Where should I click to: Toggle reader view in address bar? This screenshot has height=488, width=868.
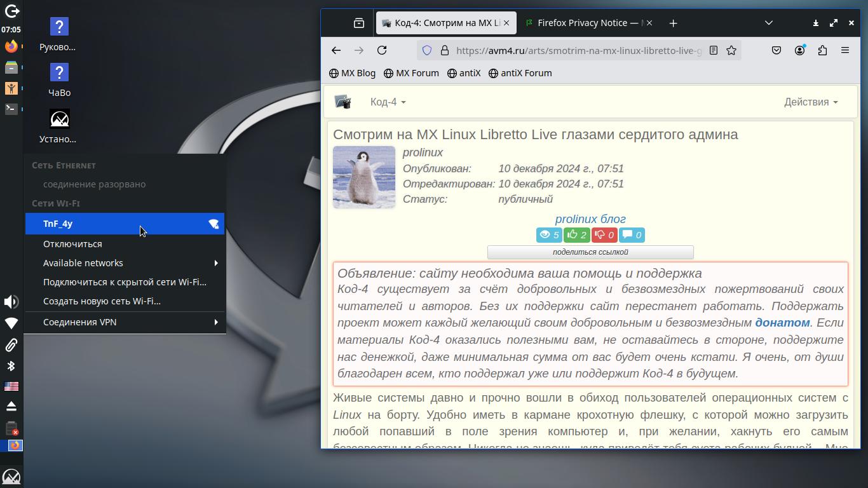[714, 50]
